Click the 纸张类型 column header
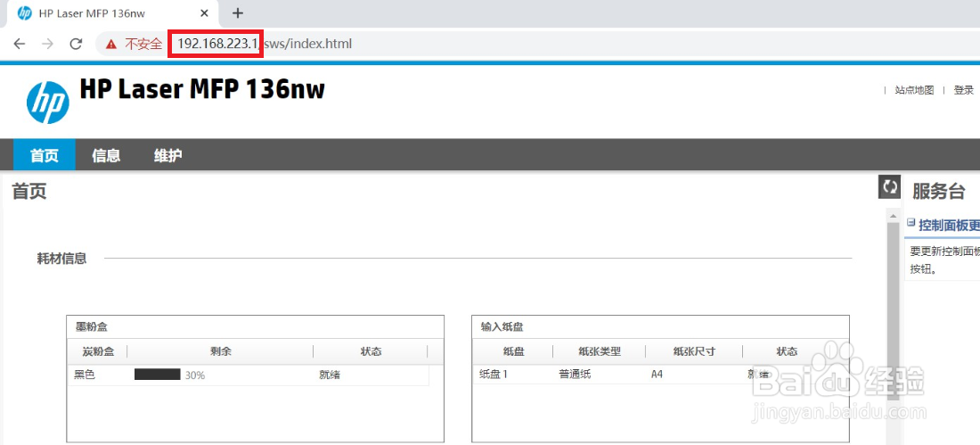Viewport: 980px width, 445px height. click(600, 351)
